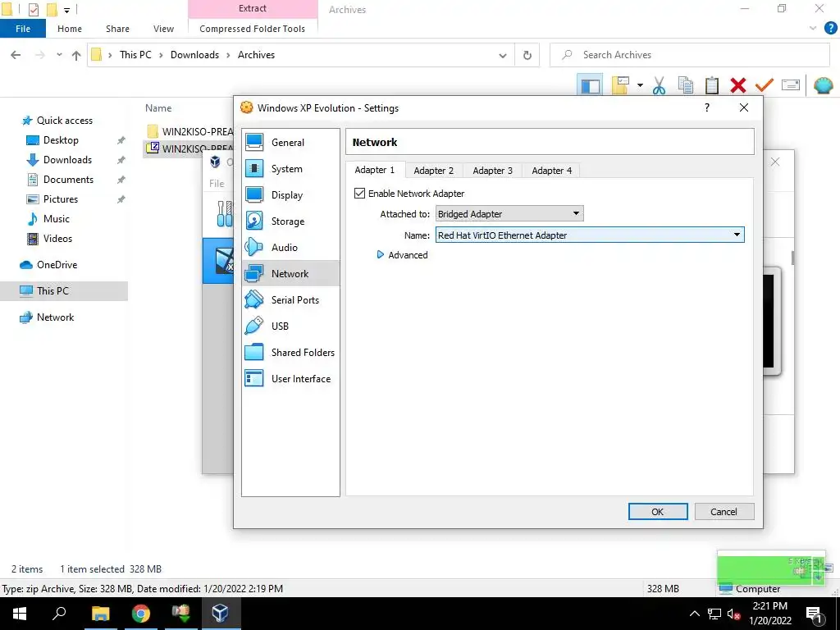Image resolution: width=840 pixels, height=630 pixels.
Task: Go up one folder level
Action: (x=76, y=55)
